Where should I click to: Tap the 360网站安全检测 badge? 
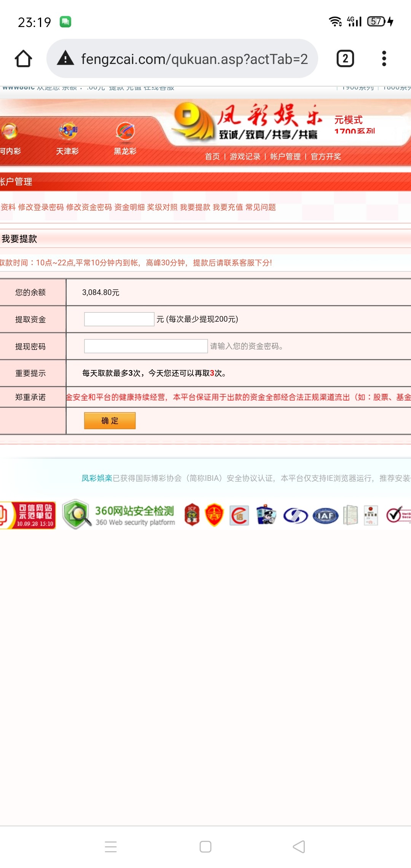tap(119, 515)
